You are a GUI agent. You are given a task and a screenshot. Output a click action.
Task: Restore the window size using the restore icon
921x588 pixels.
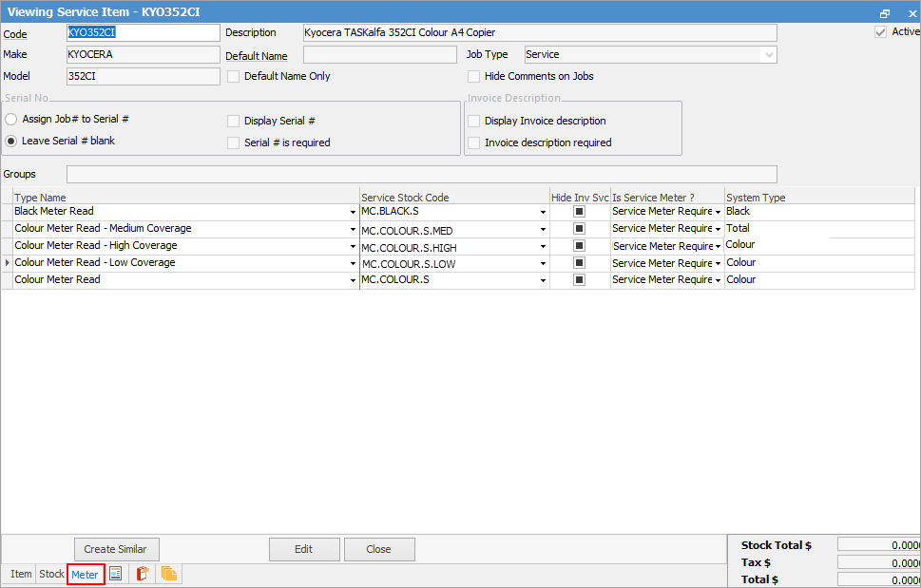tap(885, 13)
